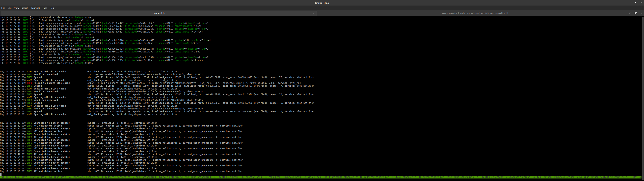Click the [kiln] session name in status bar
Screen dimensions: 644x181
4,177
